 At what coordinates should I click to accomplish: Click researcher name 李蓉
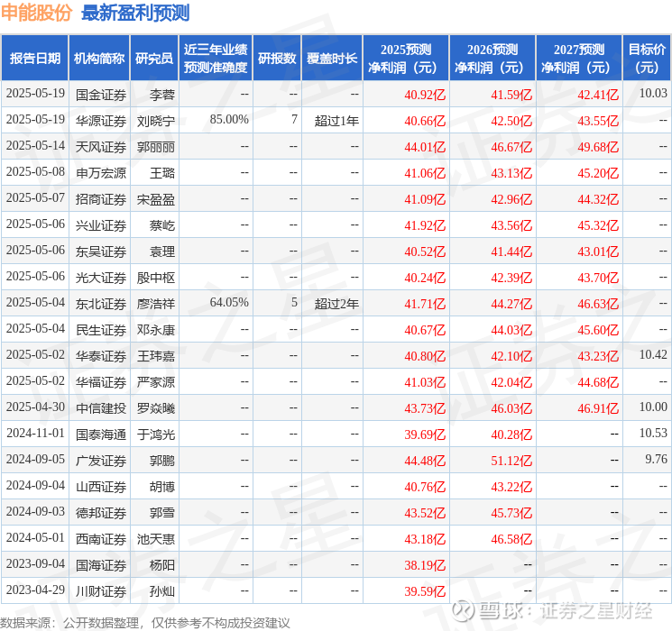coord(162,95)
